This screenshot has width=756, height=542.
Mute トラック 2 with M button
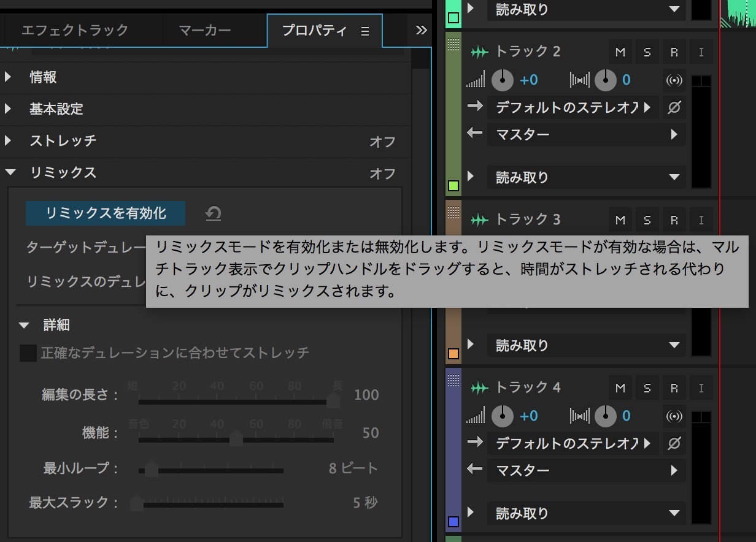click(620, 52)
